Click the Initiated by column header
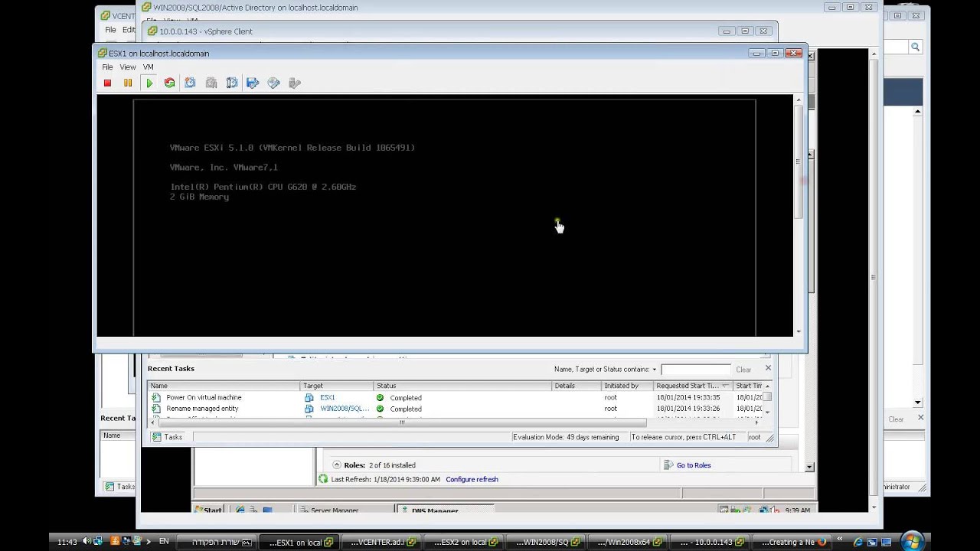The width and height of the screenshot is (980, 551). (627, 386)
